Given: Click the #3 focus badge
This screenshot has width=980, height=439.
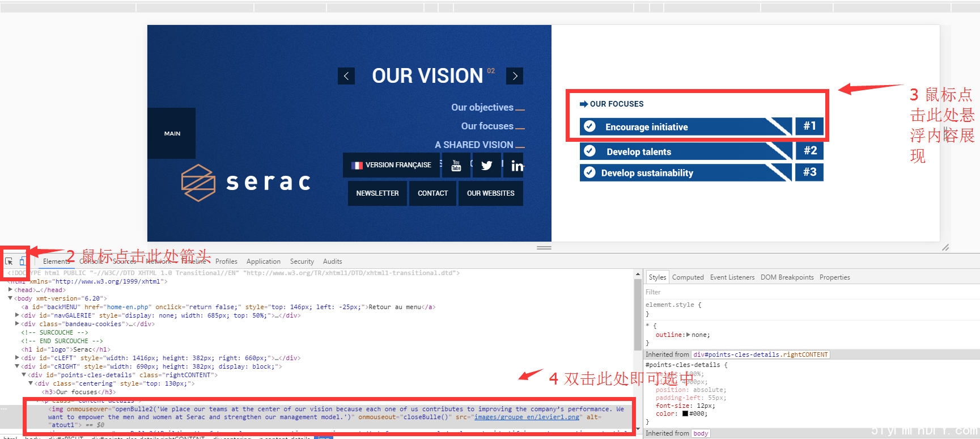Looking at the screenshot, I should pyautogui.click(x=809, y=172).
